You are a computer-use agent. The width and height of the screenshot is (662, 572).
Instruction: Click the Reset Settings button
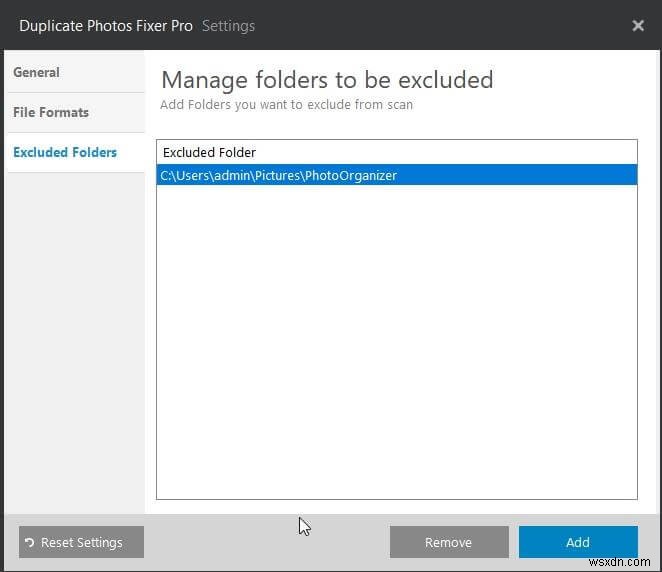(81, 542)
